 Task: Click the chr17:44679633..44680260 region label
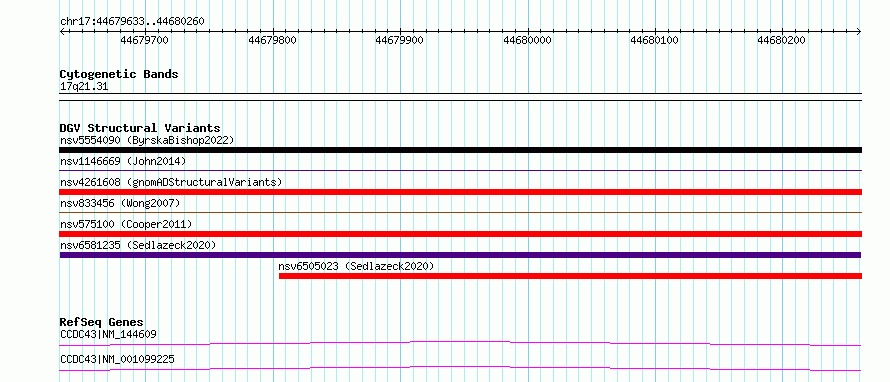pos(132,22)
